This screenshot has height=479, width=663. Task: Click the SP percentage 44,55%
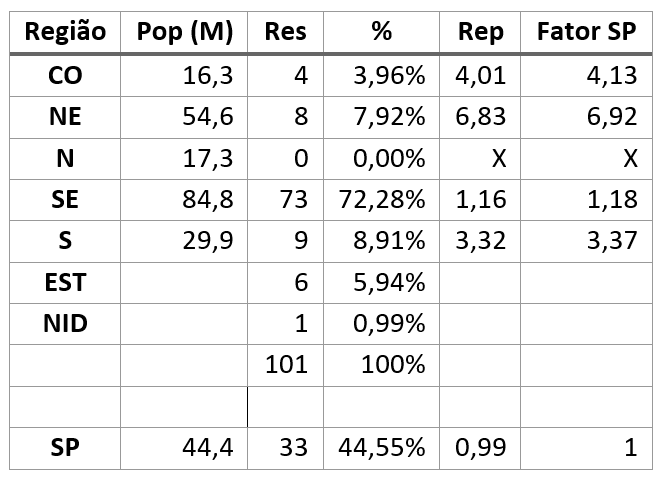tap(381, 448)
